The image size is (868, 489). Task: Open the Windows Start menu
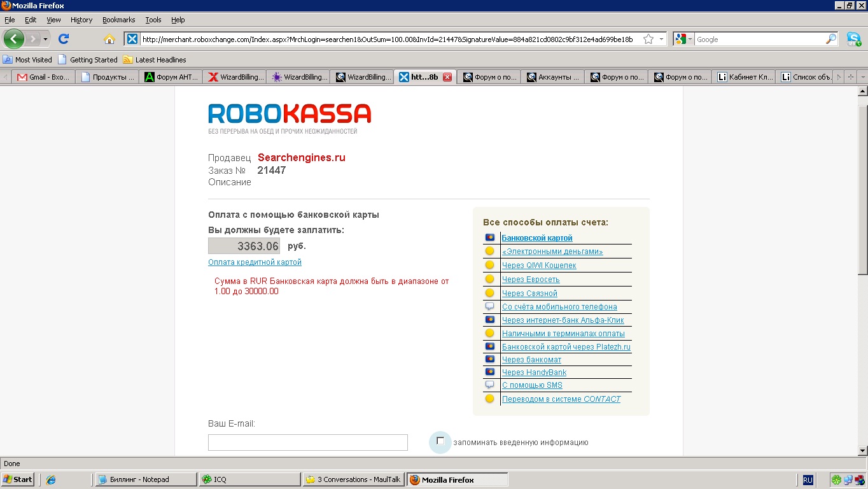pos(18,479)
